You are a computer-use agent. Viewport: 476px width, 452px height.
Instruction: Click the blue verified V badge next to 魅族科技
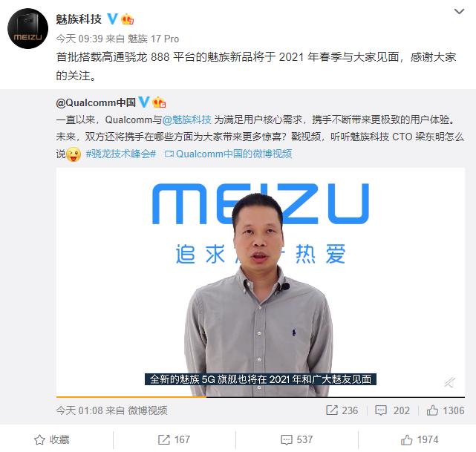coord(112,19)
